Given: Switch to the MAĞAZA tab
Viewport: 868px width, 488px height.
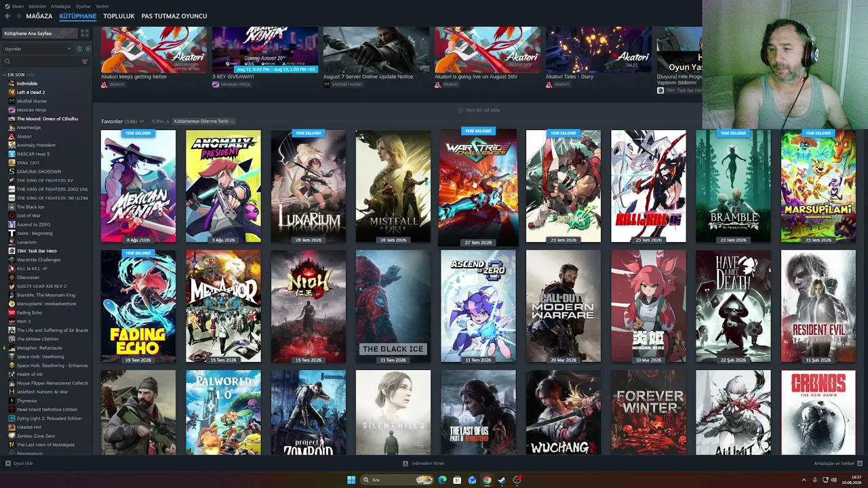Looking at the screenshot, I should [39, 16].
